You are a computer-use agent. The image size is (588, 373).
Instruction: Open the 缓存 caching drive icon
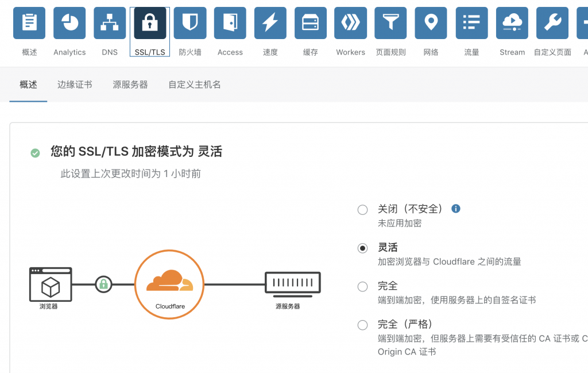311,23
